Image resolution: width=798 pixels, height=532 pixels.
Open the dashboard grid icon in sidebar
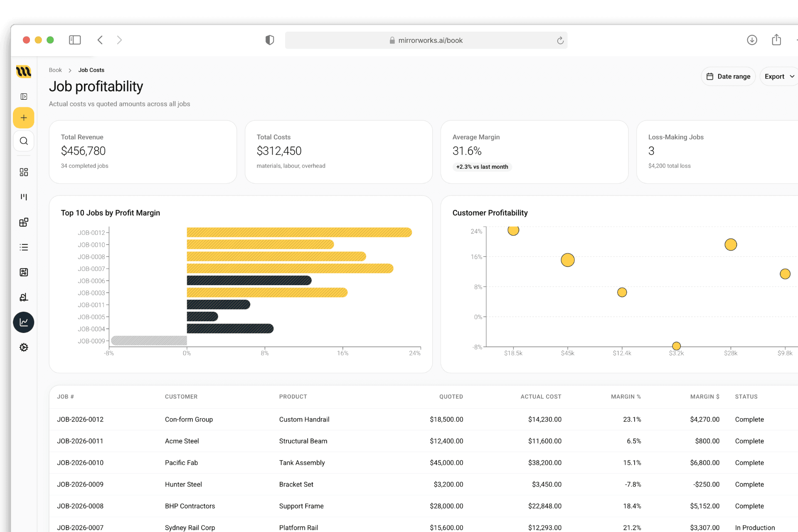pos(24,172)
